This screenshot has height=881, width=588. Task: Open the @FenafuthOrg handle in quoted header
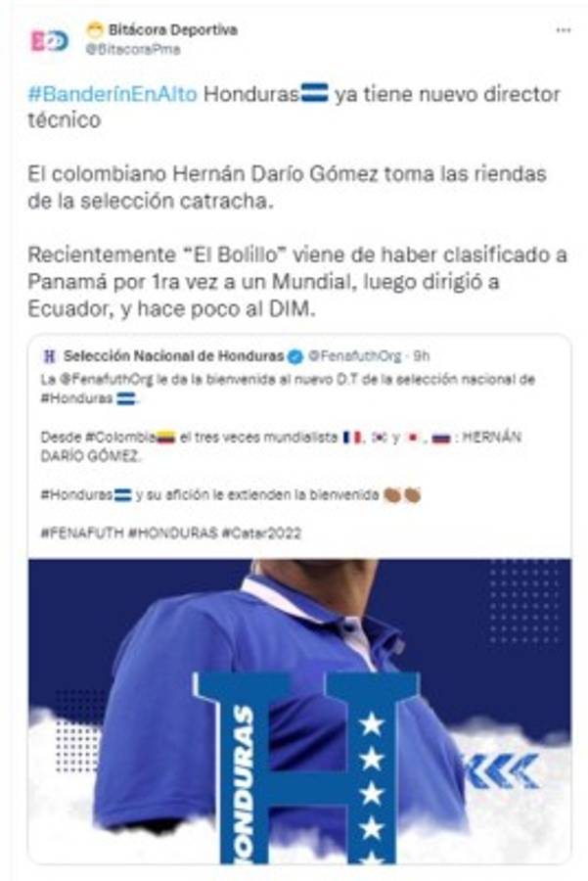pyautogui.click(x=355, y=355)
